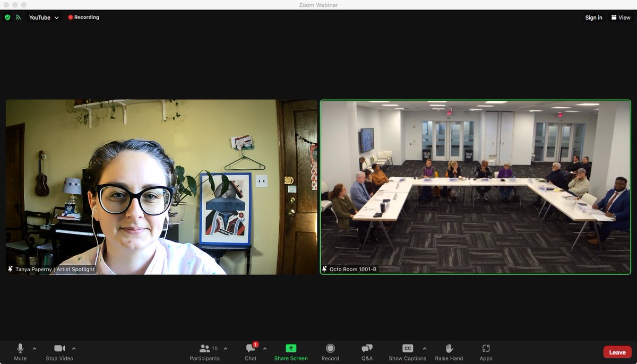
Task: Expand the arrow next to Chat
Action: 265,349
